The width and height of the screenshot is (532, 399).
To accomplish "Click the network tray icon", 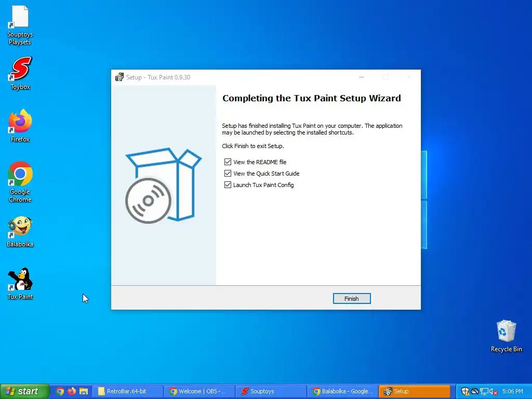I will coord(484,391).
